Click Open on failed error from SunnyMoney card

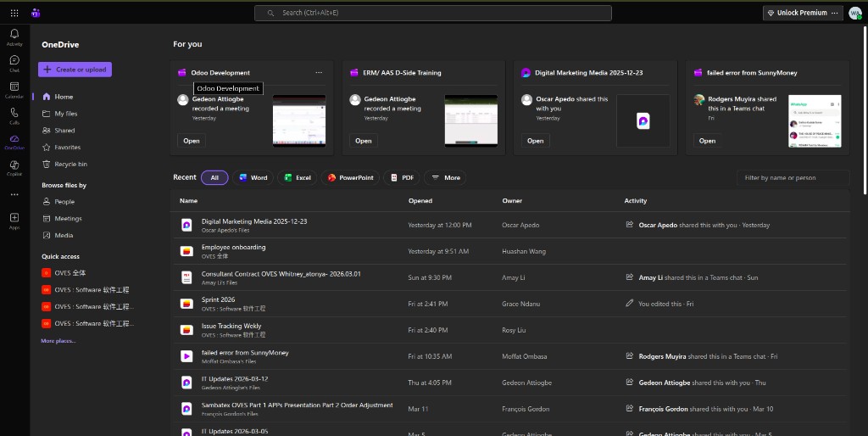[707, 141]
